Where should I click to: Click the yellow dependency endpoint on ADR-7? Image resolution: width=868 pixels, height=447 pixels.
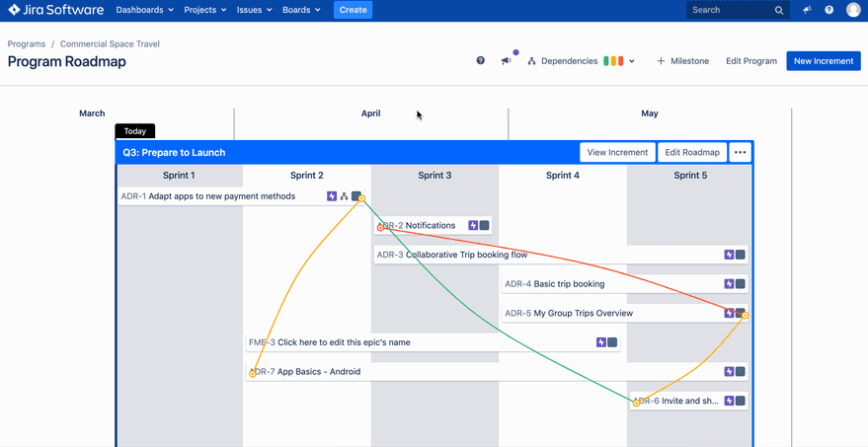pyautogui.click(x=253, y=374)
